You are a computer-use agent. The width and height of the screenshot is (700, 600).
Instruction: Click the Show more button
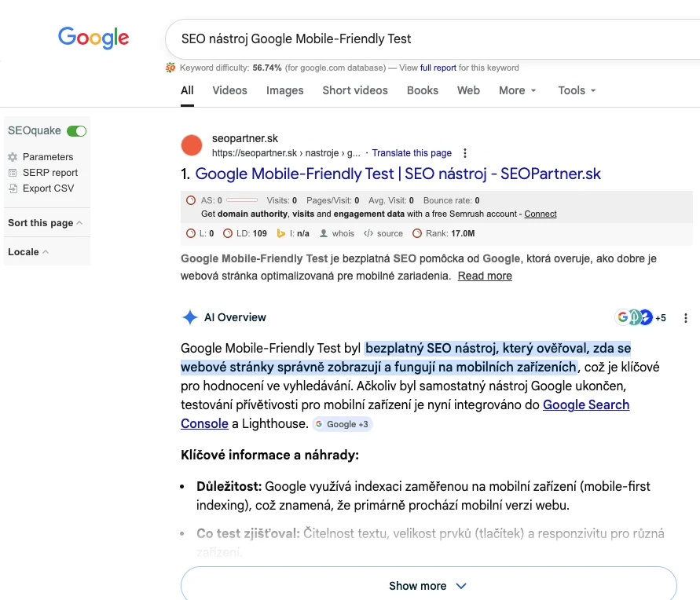[428, 586]
